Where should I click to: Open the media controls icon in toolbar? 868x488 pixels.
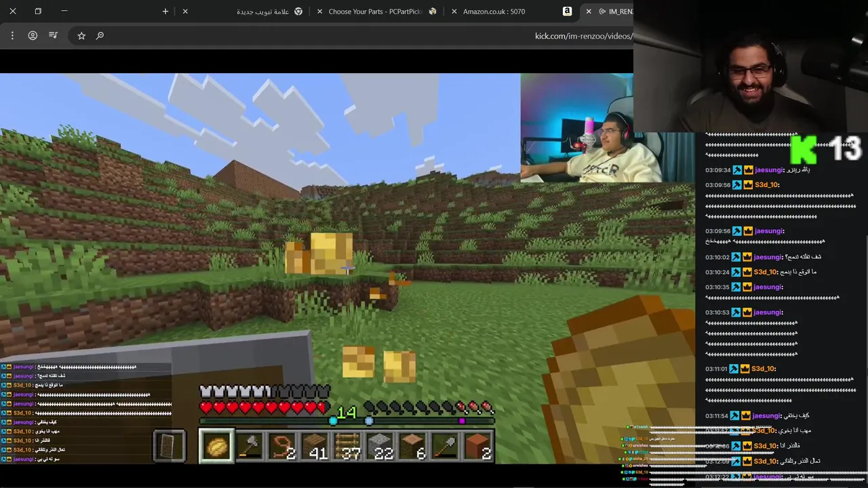54,35
